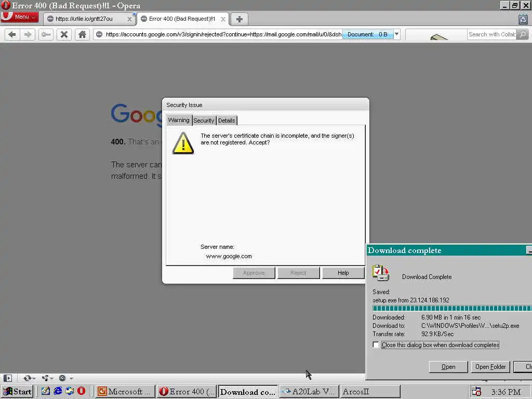This screenshot has height=399, width=532.
Task: Click the download progress bar
Action: (452, 309)
